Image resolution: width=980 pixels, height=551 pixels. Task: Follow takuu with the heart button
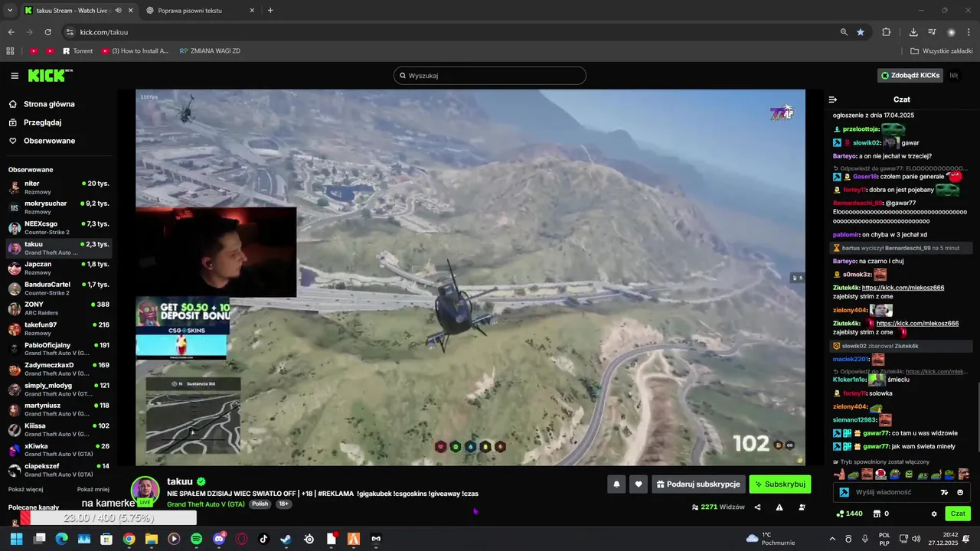point(639,484)
